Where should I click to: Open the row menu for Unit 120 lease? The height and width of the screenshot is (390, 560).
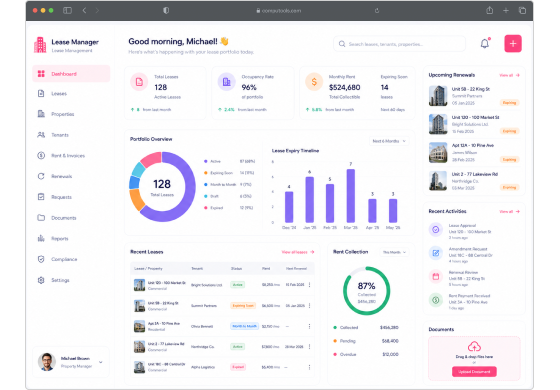point(309,285)
